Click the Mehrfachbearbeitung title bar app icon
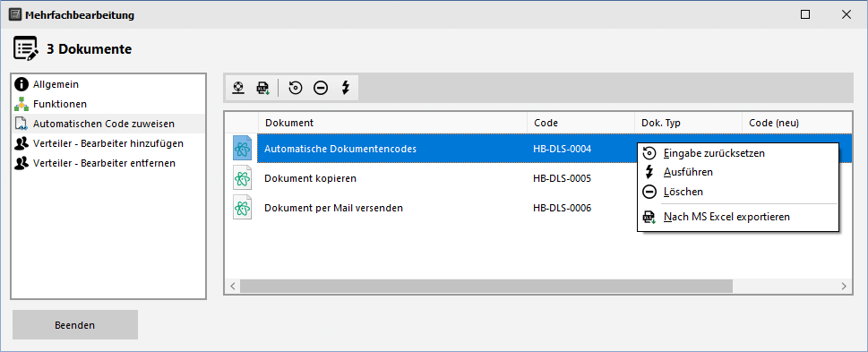 [x=15, y=15]
